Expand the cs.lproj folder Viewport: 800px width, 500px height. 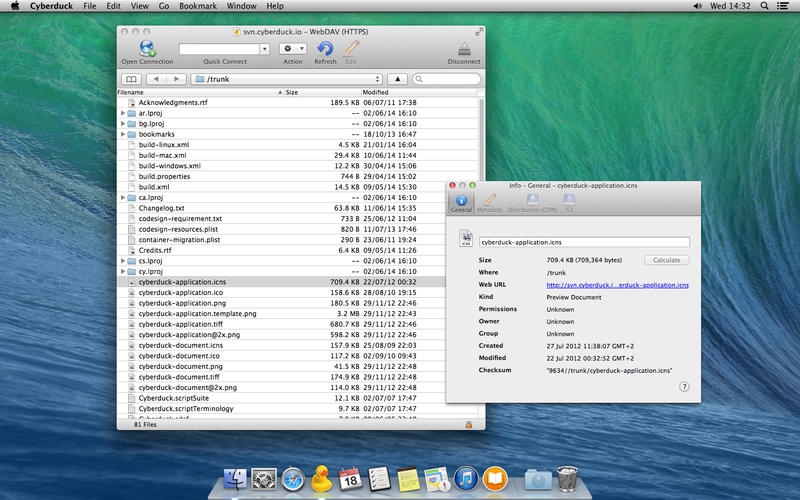pos(123,261)
